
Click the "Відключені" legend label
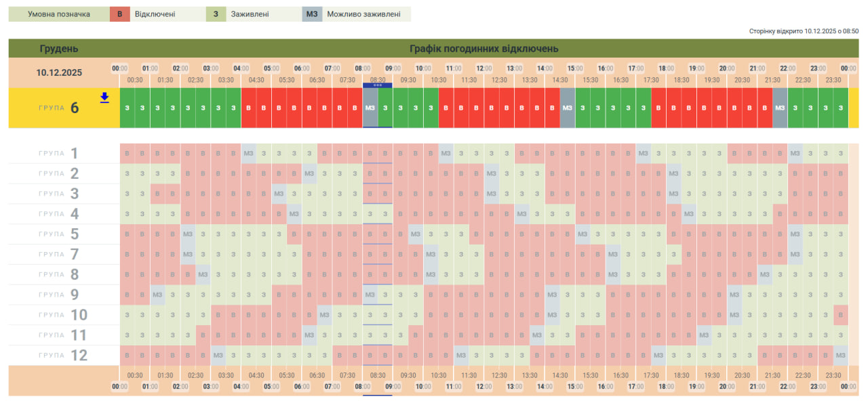155,14
